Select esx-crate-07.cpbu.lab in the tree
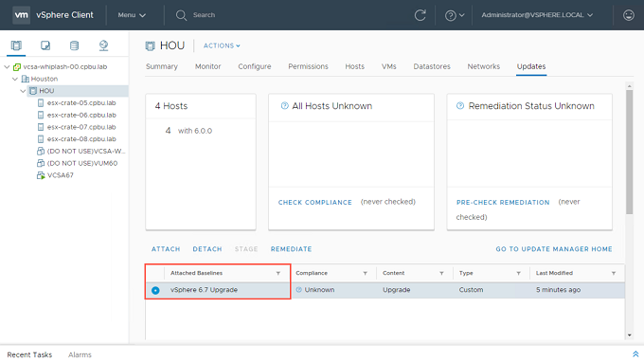This screenshot has width=644, height=362. tap(81, 127)
